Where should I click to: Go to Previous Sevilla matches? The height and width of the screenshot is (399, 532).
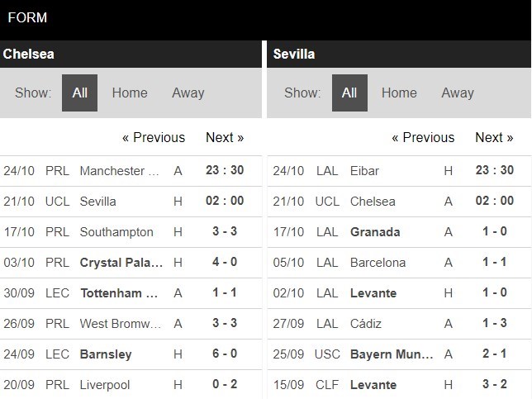click(x=423, y=138)
